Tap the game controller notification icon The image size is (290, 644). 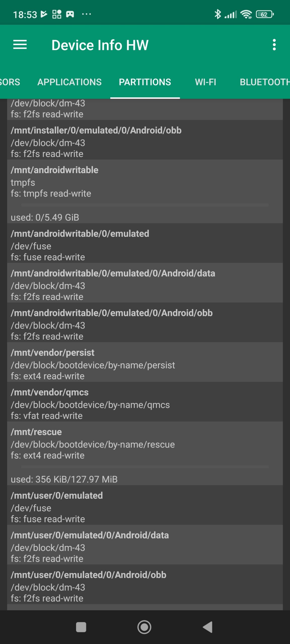click(x=70, y=14)
